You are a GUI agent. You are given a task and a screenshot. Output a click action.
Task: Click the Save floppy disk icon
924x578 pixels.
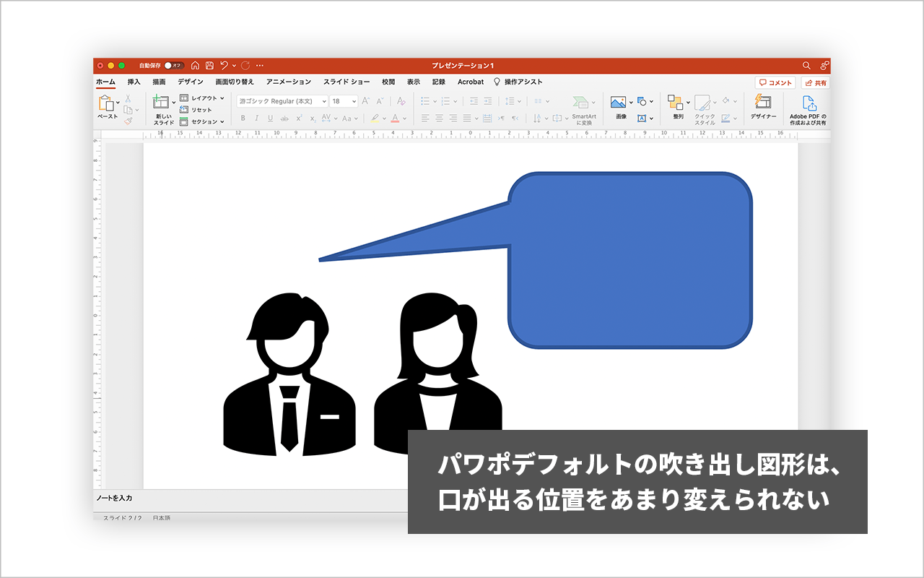pyautogui.click(x=209, y=65)
